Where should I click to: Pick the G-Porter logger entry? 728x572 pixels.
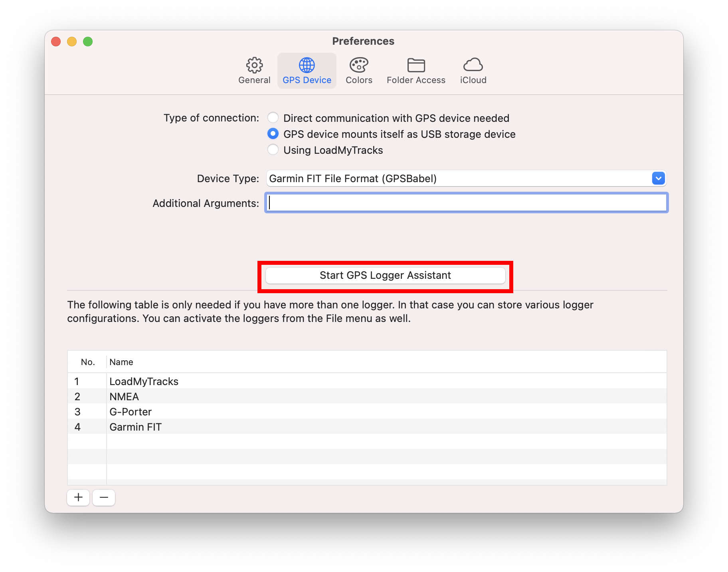click(x=131, y=412)
